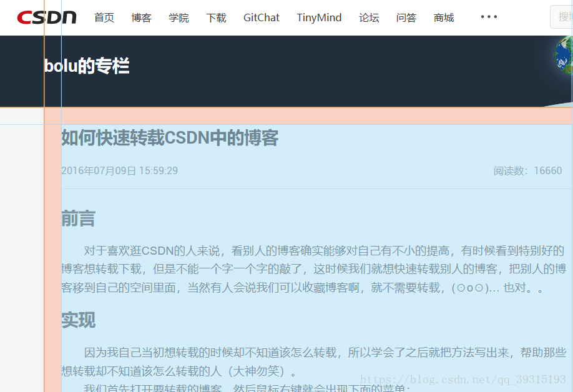Open the TinyMind section

pyautogui.click(x=318, y=18)
